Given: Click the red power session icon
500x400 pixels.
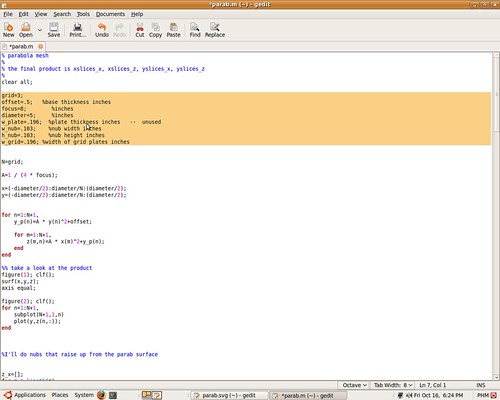Looking at the screenshot, I should (494, 395).
